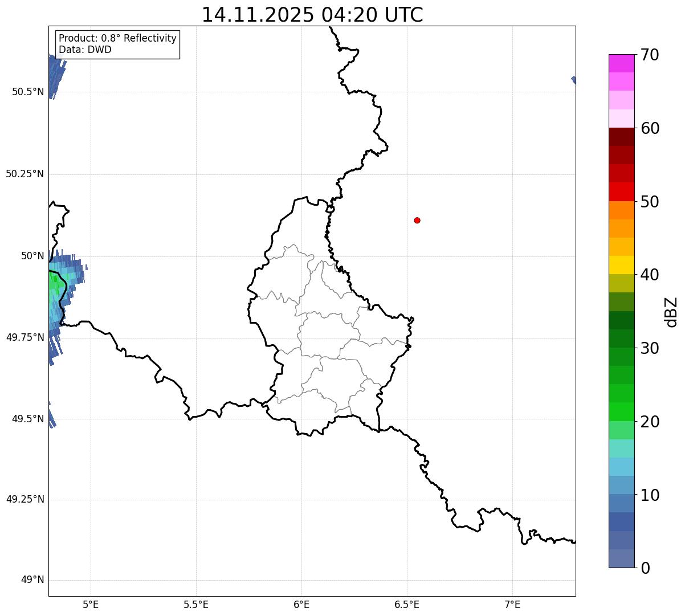Click the colorbar 0 tick label
This screenshot has width=685, height=616.
pos(645,568)
